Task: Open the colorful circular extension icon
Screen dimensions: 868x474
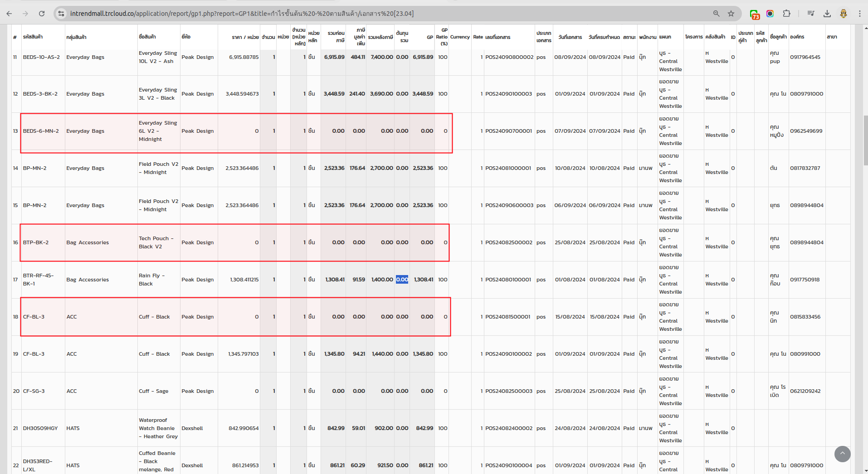Action: pyautogui.click(x=770, y=14)
